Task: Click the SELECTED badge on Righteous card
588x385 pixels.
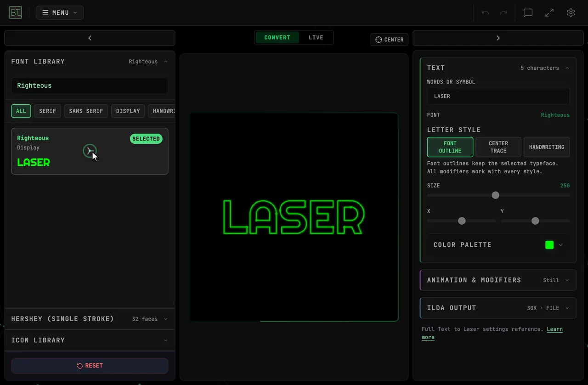Action: pos(146,139)
